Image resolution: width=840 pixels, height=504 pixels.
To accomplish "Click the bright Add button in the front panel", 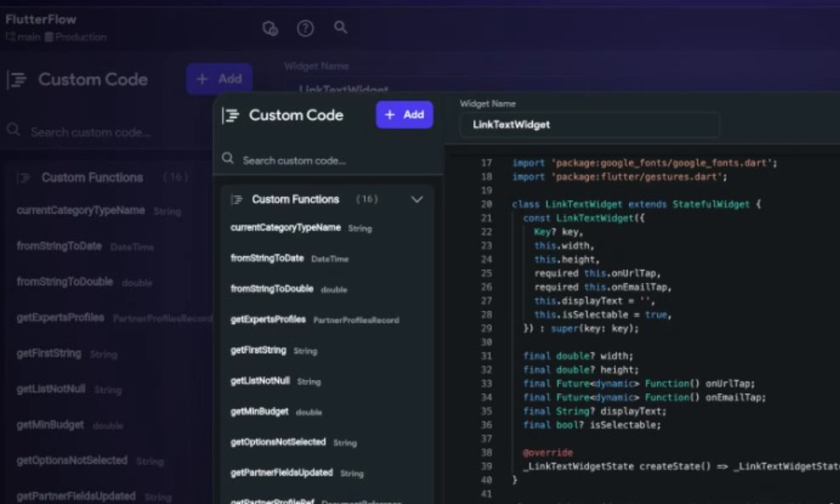I will [404, 115].
